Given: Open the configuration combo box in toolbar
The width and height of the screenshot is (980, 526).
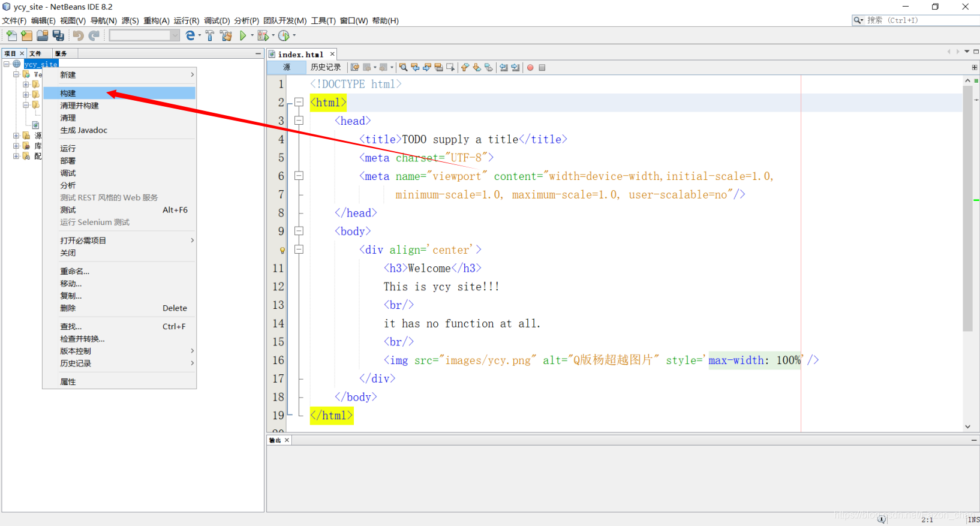Looking at the screenshot, I should (x=145, y=36).
